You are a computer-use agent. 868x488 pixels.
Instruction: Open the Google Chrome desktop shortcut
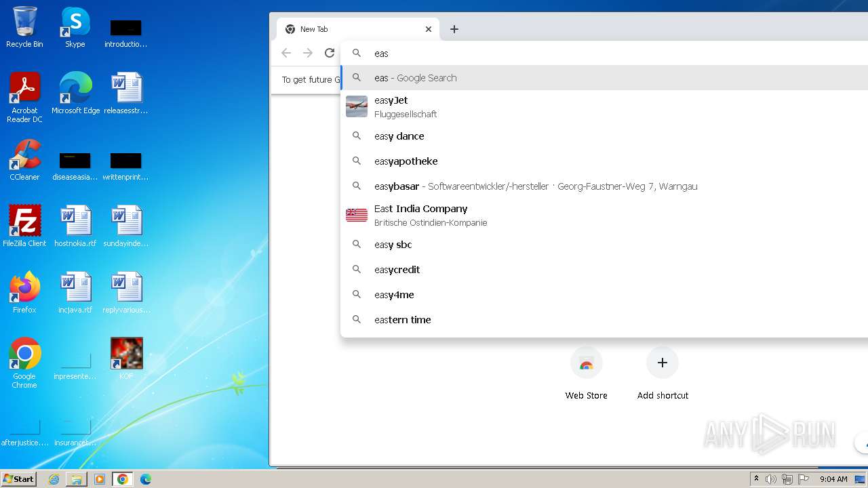(24, 363)
